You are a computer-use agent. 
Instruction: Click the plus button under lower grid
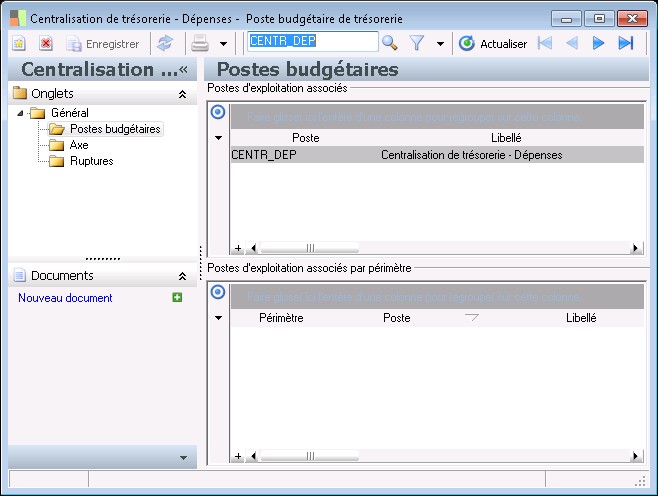(x=238, y=456)
